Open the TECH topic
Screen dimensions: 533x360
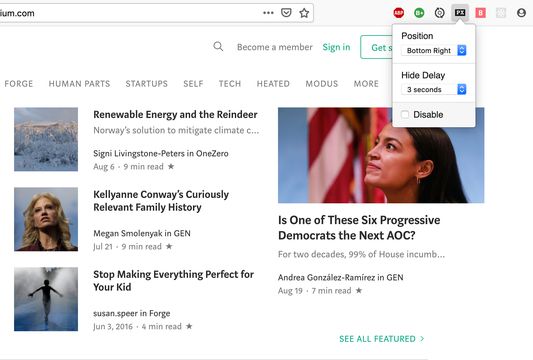tap(230, 84)
